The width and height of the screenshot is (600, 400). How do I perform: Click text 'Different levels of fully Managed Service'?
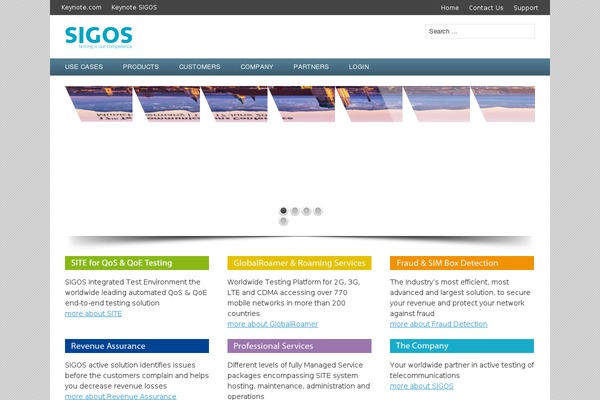[x=295, y=365]
